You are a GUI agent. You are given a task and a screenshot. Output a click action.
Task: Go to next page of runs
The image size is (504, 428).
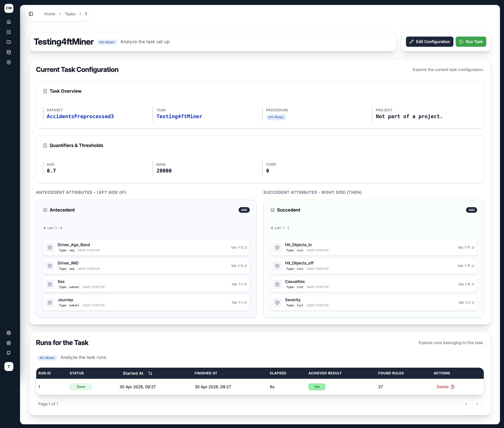click(477, 404)
